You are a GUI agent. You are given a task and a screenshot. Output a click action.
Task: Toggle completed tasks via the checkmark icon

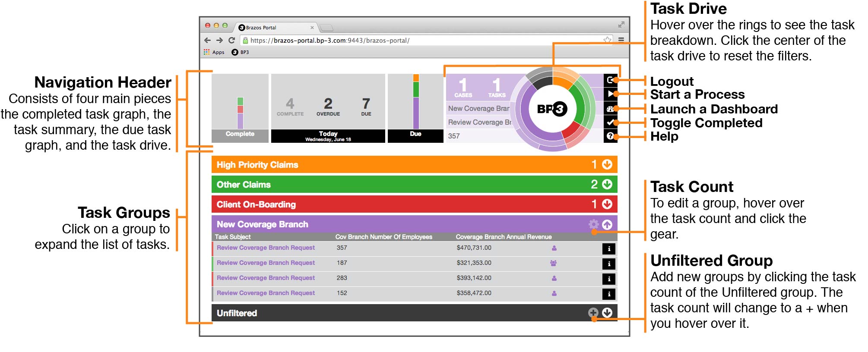point(610,123)
